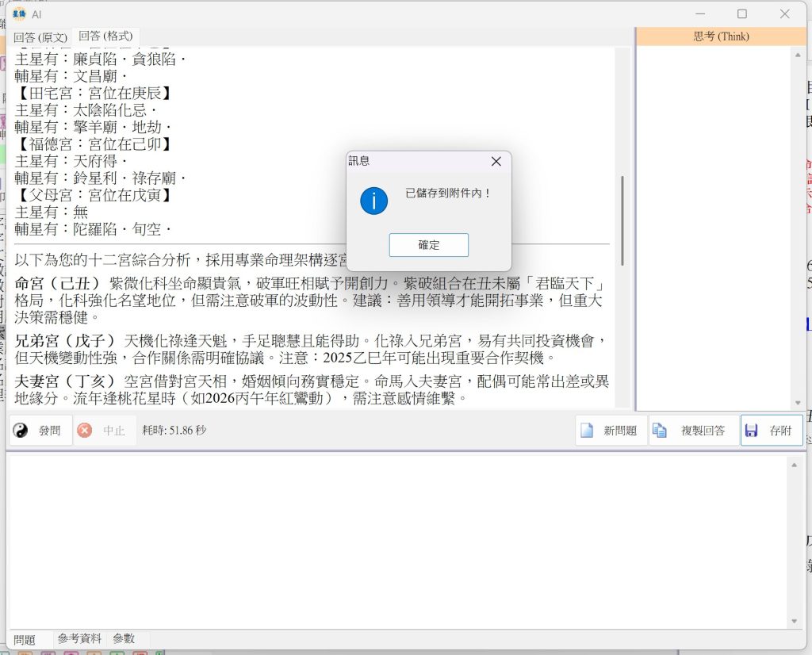The image size is (812, 655).
Task: Click the 思考 (Think) panel header
Action: pyautogui.click(x=721, y=36)
